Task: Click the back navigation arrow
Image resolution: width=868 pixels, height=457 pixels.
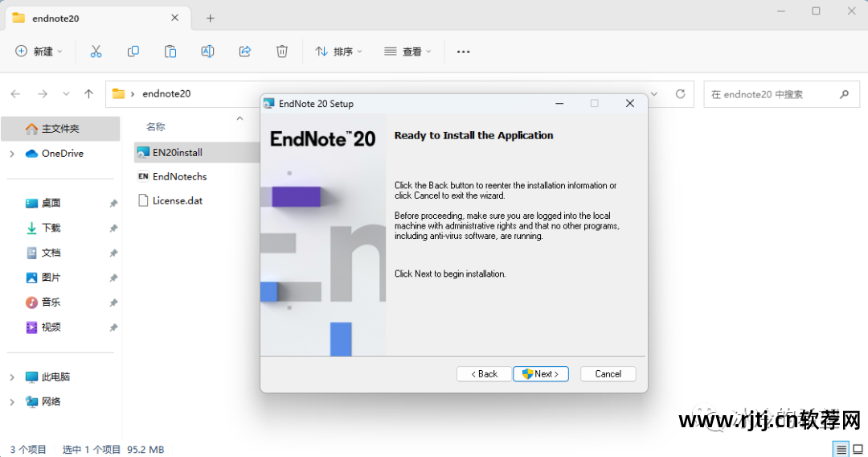Action: [15, 94]
